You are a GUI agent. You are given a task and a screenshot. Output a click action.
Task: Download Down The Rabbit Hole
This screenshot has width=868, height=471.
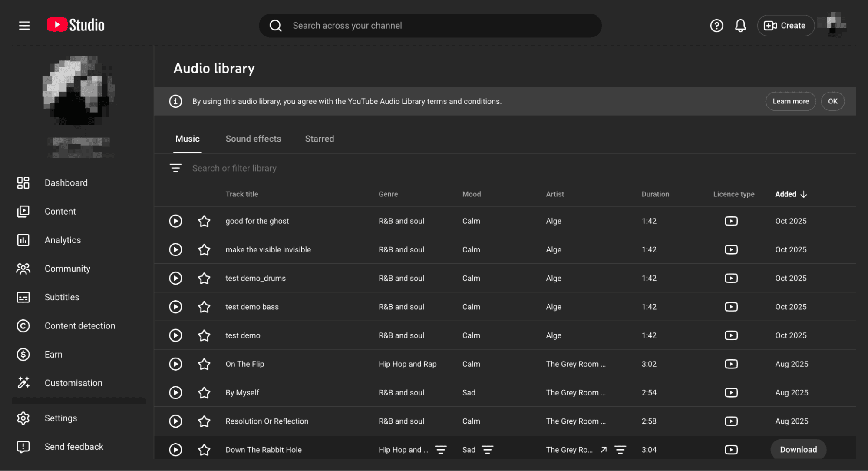(798, 449)
